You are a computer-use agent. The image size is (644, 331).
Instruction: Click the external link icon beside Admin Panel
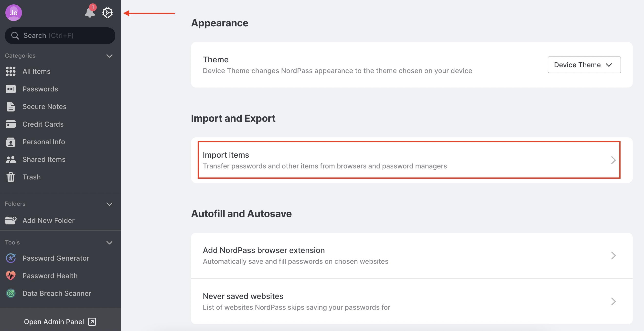(x=92, y=321)
